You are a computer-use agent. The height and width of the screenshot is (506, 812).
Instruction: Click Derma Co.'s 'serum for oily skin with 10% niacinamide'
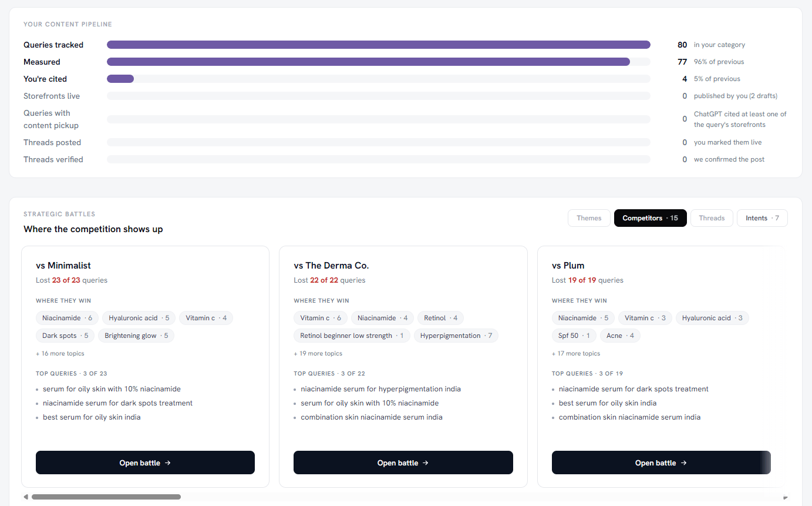point(370,403)
